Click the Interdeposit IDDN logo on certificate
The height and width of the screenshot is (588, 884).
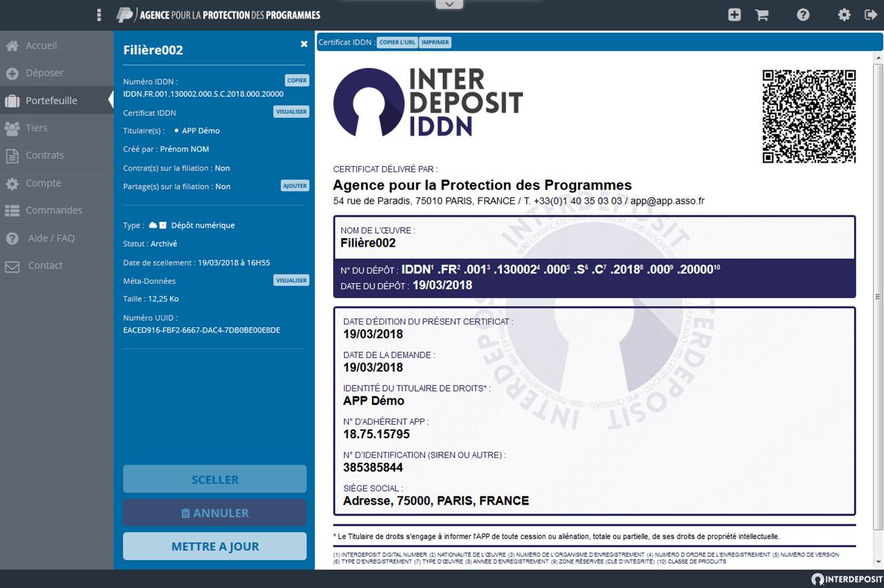(428, 102)
